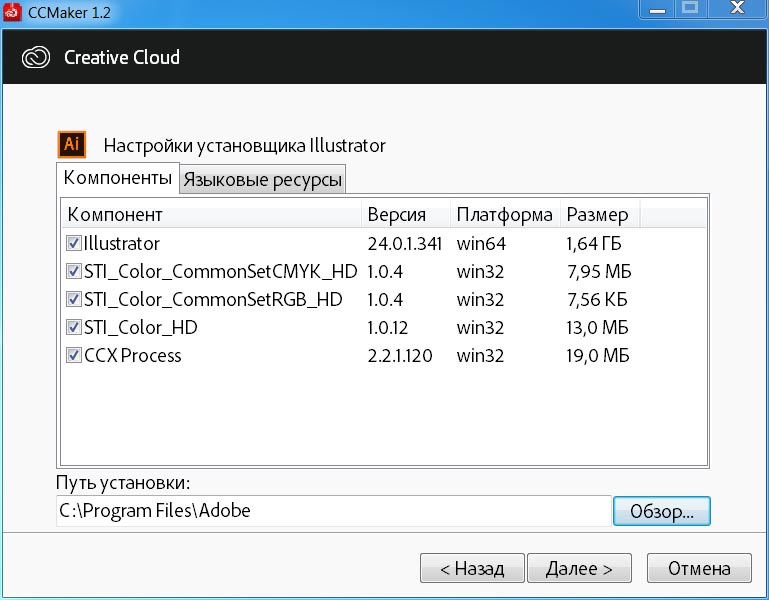Select version 24.0.1.341 cell
Image resolution: width=769 pixels, height=600 pixels.
(x=405, y=243)
